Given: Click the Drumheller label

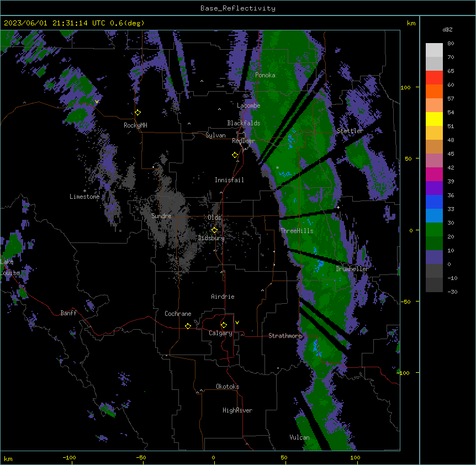Looking at the screenshot, I should (352, 269).
